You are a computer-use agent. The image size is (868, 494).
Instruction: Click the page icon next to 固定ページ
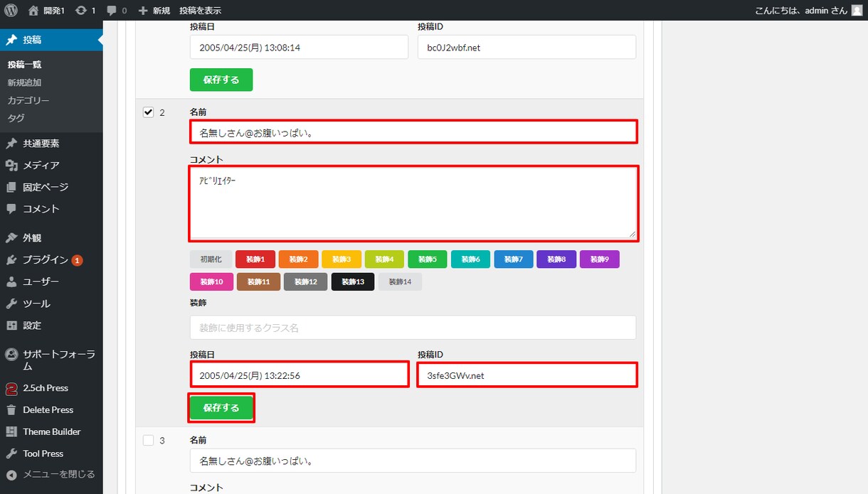(11, 188)
